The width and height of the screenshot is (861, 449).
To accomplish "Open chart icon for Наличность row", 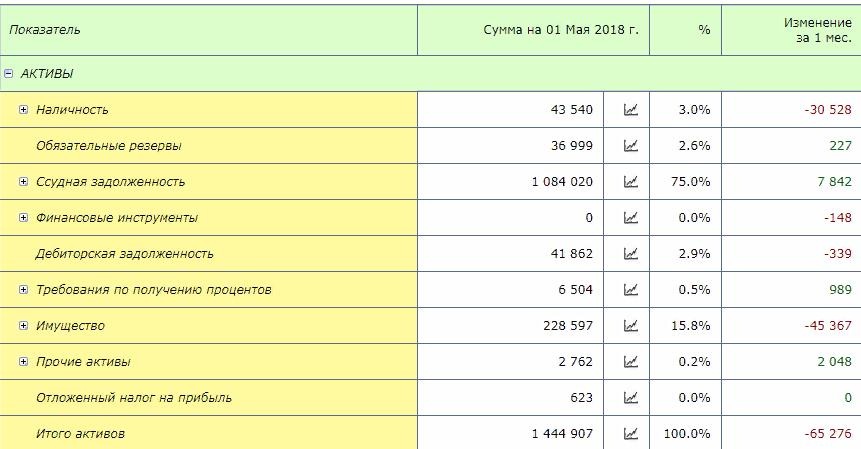I will pos(631,110).
